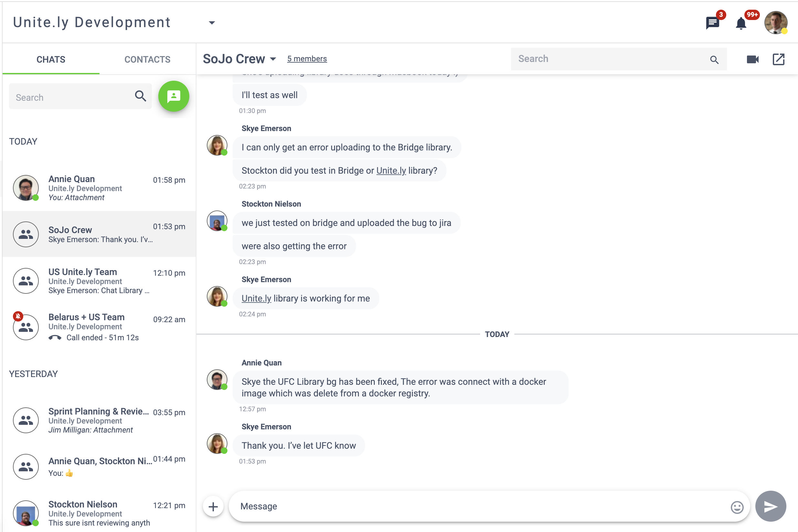The height and width of the screenshot is (532, 798).
Task: Open the Annie Quan, Stockton Nielson group chat
Action: pos(99,466)
